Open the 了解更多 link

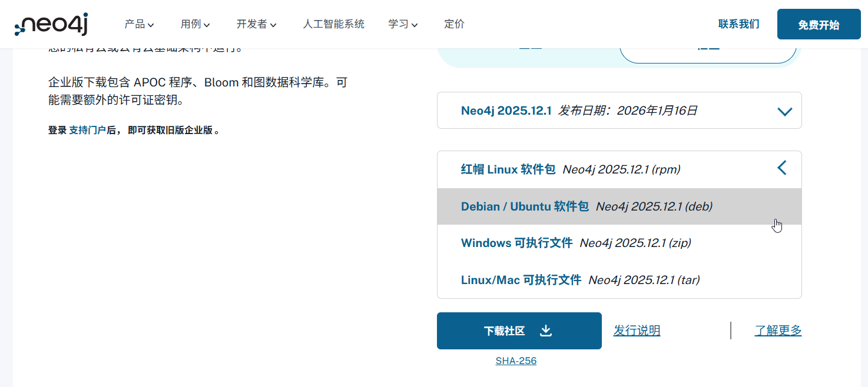(778, 331)
